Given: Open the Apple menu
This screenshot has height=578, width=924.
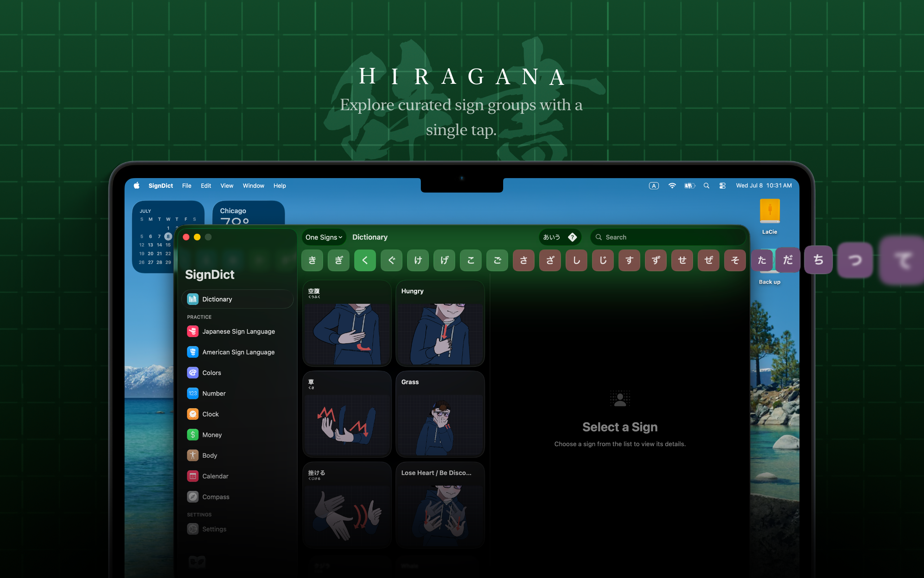Looking at the screenshot, I should (x=136, y=185).
